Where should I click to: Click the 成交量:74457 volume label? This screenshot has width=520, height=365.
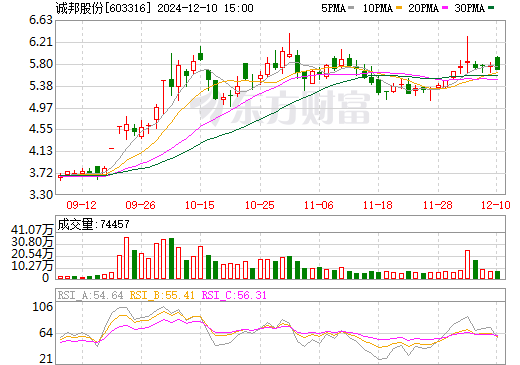pyautogui.click(x=93, y=224)
